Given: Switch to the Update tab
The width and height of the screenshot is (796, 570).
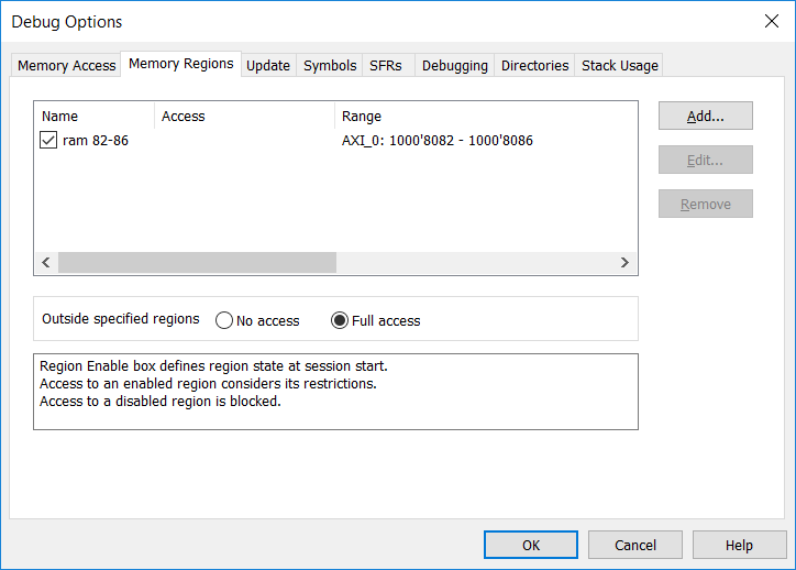Looking at the screenshot, I should tap(268, 65).
